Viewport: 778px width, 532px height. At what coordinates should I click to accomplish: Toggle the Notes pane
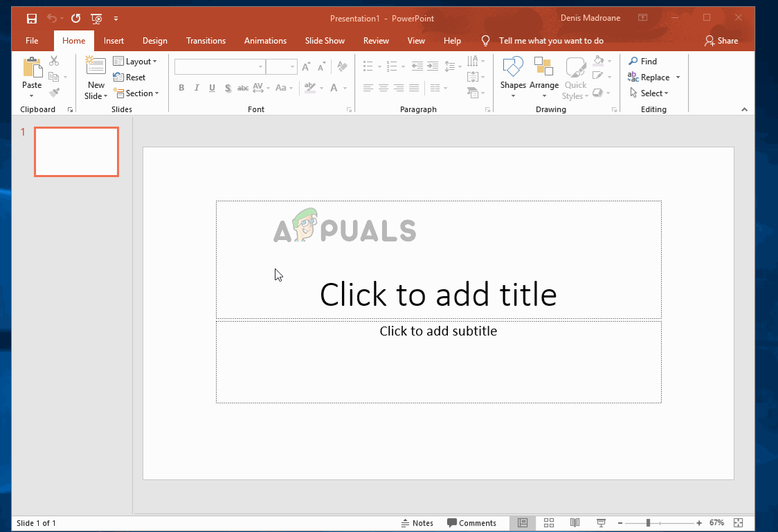[x=417, y=523]
